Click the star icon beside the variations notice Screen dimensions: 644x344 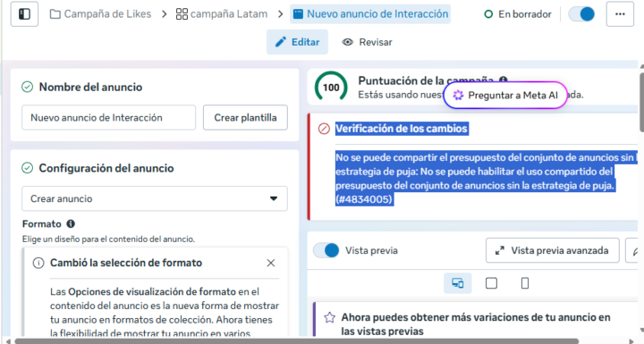329,317
